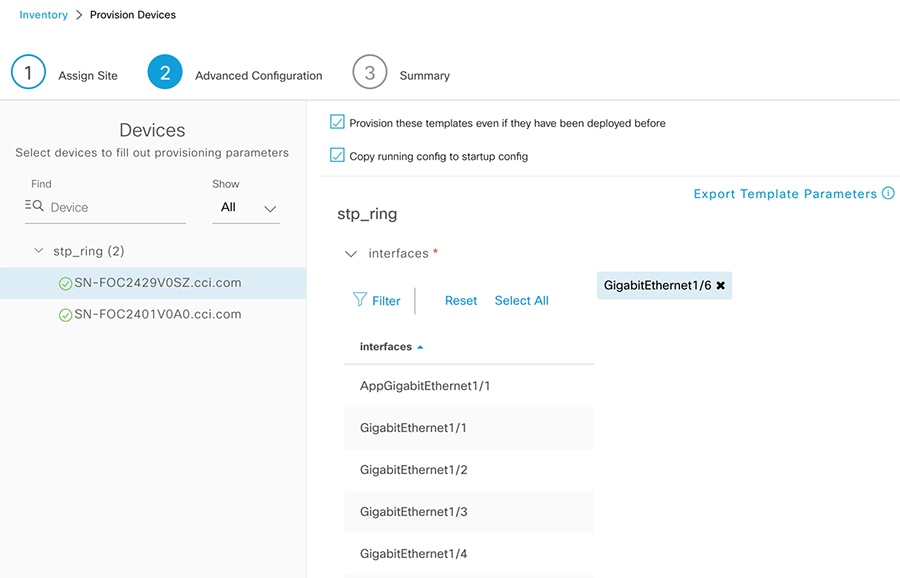The image size is (900, 578).
Task: Click green status icon for SN-FOC2429V0SZ device
Action: click(66, 284)
